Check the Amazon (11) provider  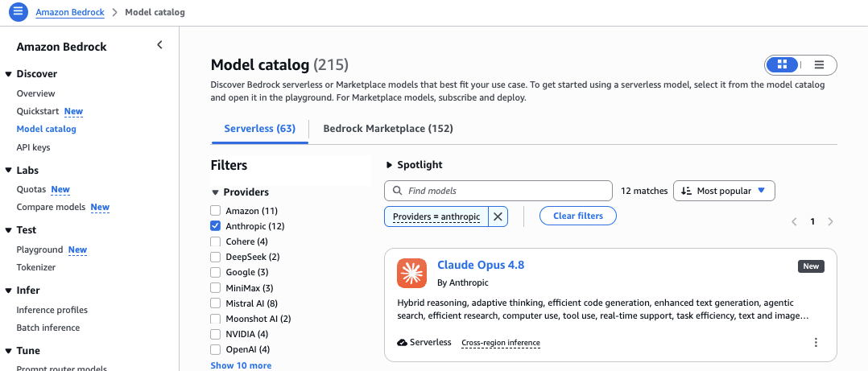tap(215, 211)
